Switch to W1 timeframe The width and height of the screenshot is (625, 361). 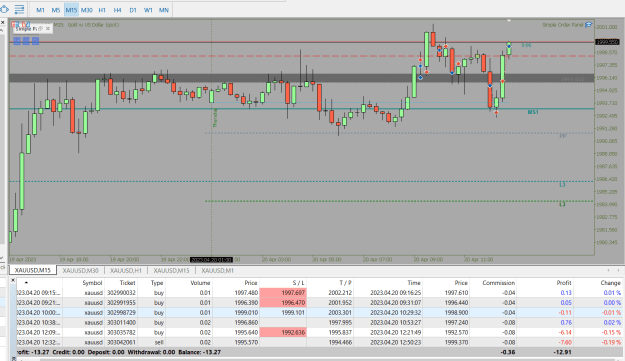pos(148,10)
